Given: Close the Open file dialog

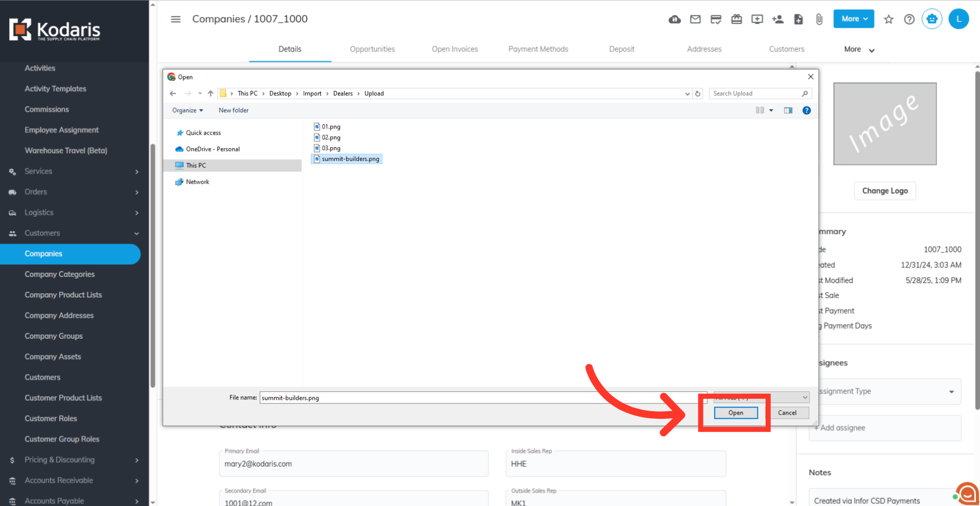Looking at the screenshot, I should (x=811, y=77).
